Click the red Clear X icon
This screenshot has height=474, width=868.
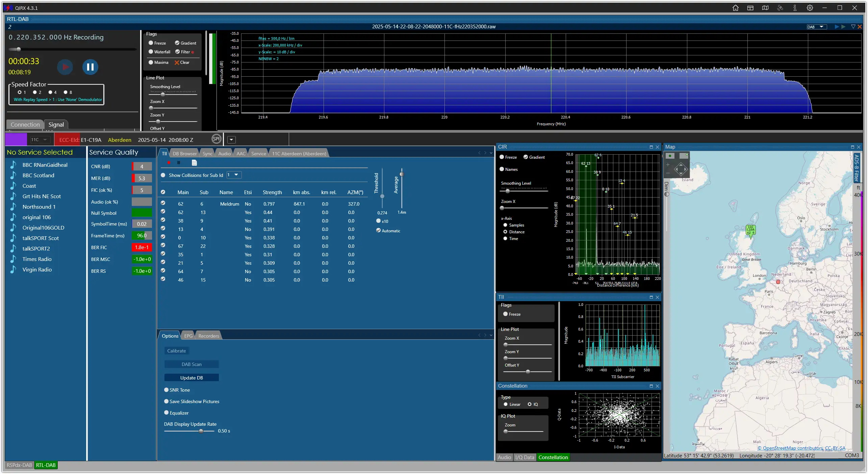click(177, 62)
